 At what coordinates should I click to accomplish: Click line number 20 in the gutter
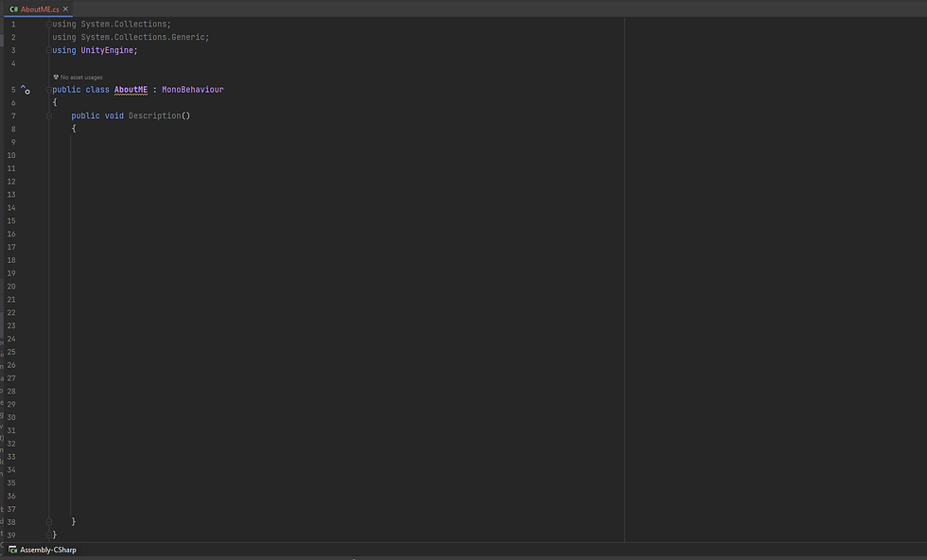click(x=11, y=287)
